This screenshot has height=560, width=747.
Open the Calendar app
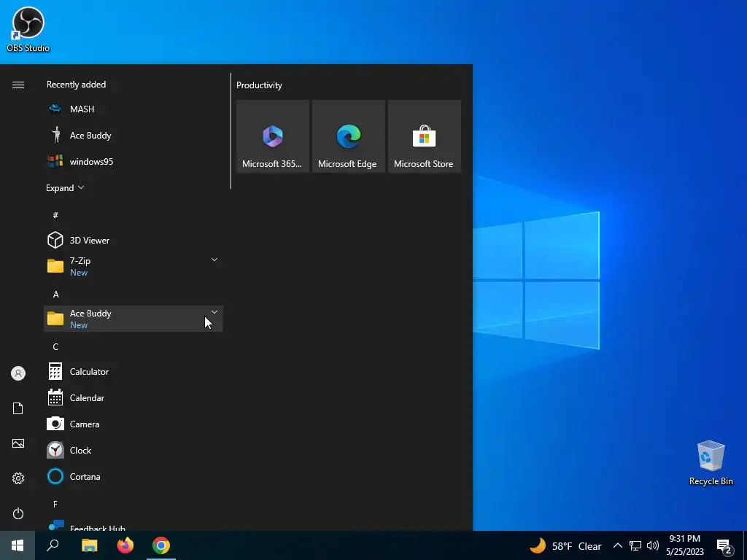click(133, 397)
